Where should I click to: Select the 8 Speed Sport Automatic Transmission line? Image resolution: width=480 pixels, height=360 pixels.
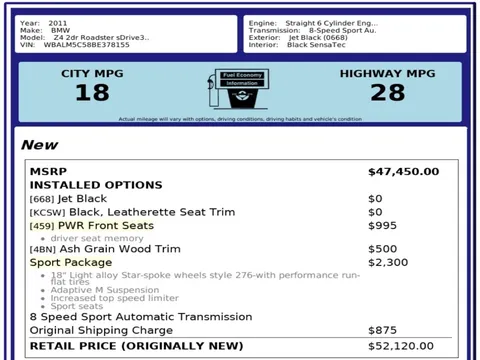pos(141,317)
